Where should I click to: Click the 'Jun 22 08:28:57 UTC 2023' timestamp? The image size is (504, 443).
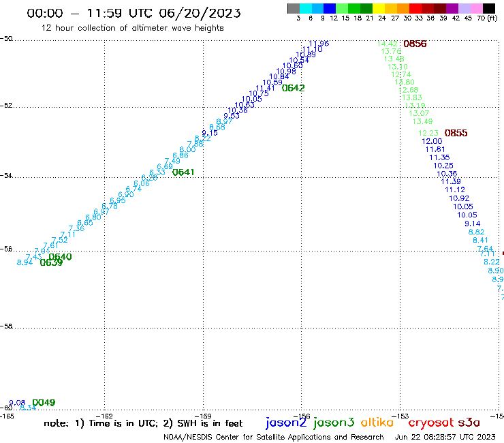[445, 437]
